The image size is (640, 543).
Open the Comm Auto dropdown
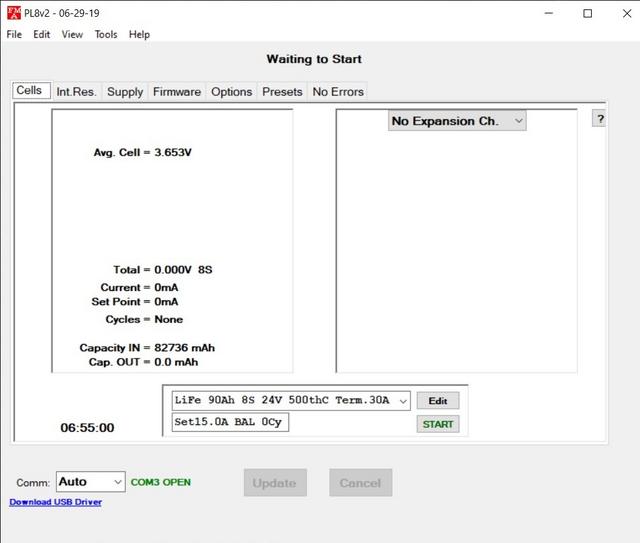[91, 482]
